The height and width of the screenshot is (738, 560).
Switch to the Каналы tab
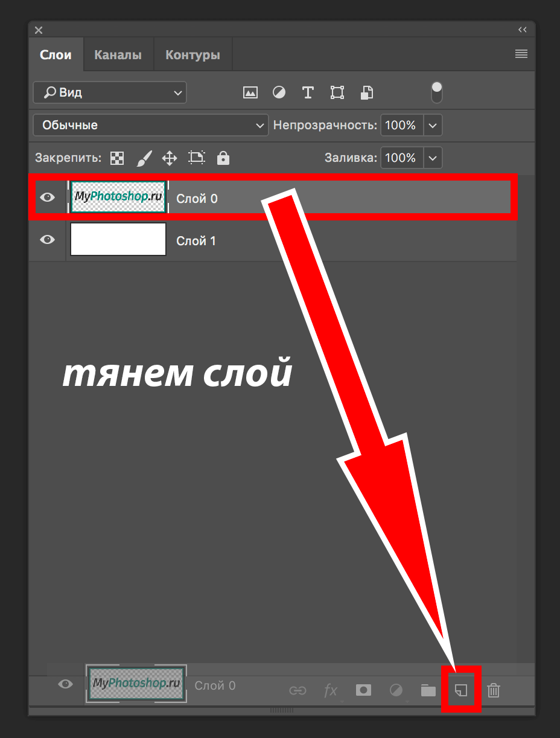pyautogui.click(x=118, y=54)
